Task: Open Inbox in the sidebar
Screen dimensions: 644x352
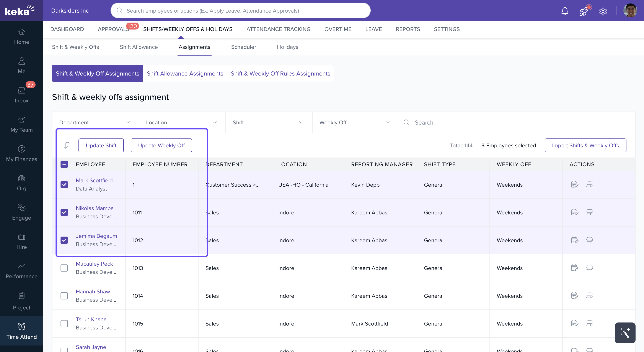Action: (x=21, y=95)
